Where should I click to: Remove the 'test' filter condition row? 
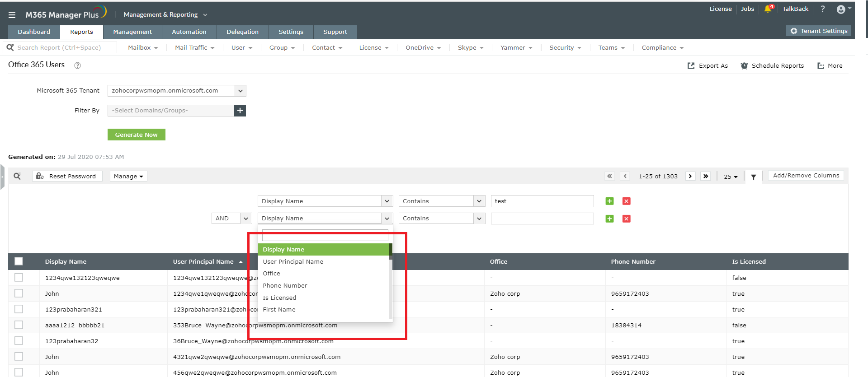pos(626,201)
